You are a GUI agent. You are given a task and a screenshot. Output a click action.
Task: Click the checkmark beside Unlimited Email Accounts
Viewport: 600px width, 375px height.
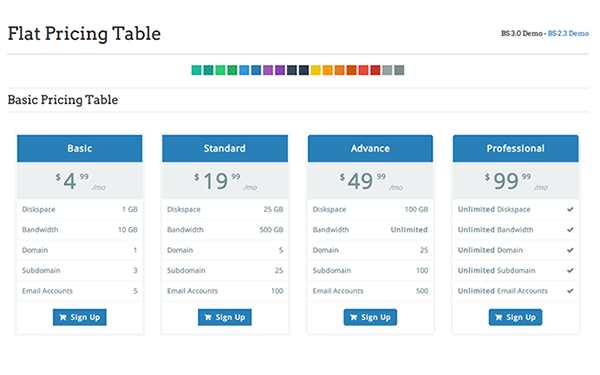[x=570, y=291]
